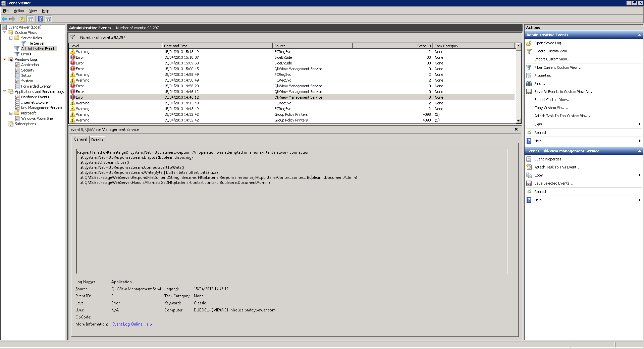The height and width of the screenshot is (349, 644).
Task: Collapse the Custom Views tree node
Action: coord(4,33)
